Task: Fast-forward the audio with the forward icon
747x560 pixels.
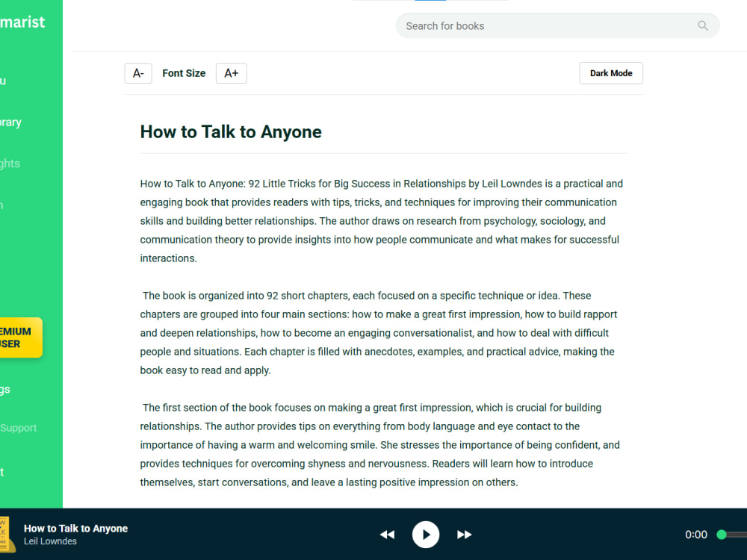Action: click(464, 535)
